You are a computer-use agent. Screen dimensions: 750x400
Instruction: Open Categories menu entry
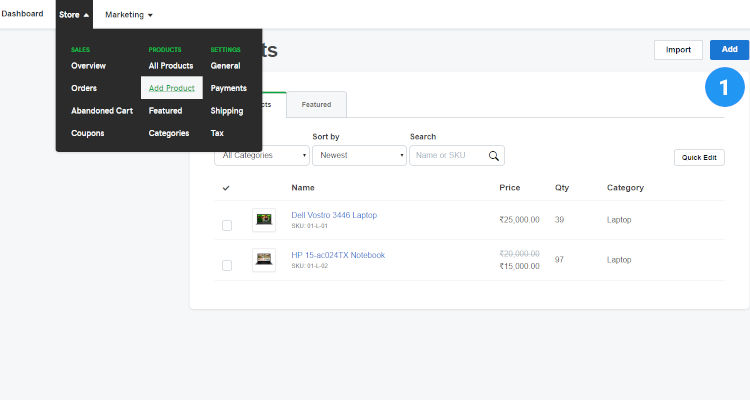[x=169, y=133]
